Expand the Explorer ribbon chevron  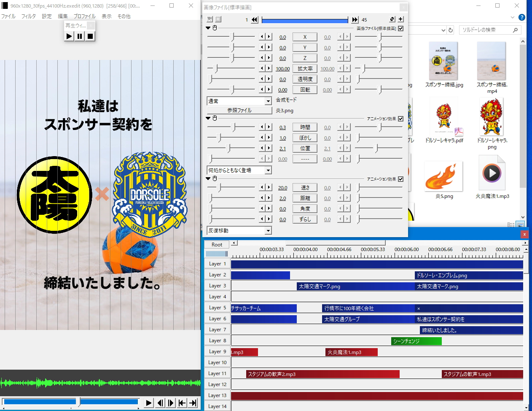[513, 17]
